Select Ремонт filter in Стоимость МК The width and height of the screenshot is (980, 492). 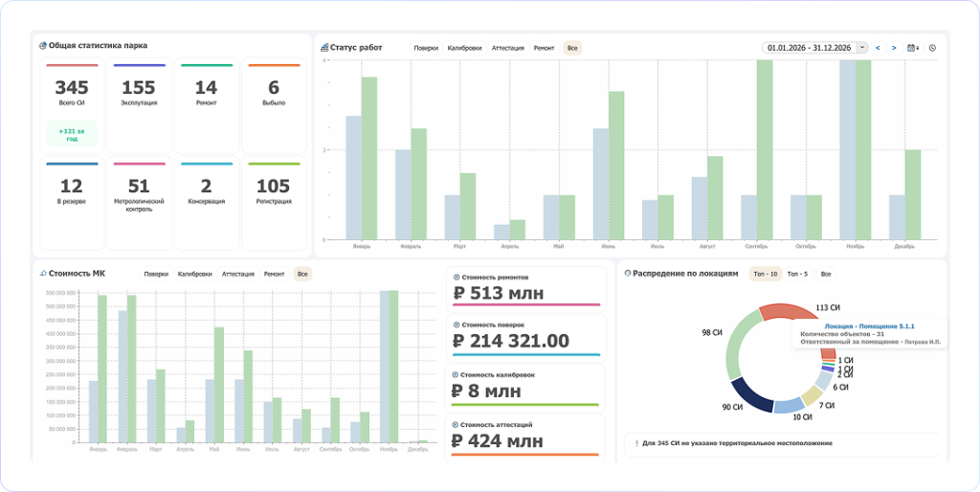pyautogui.click(x=274, y=274)
